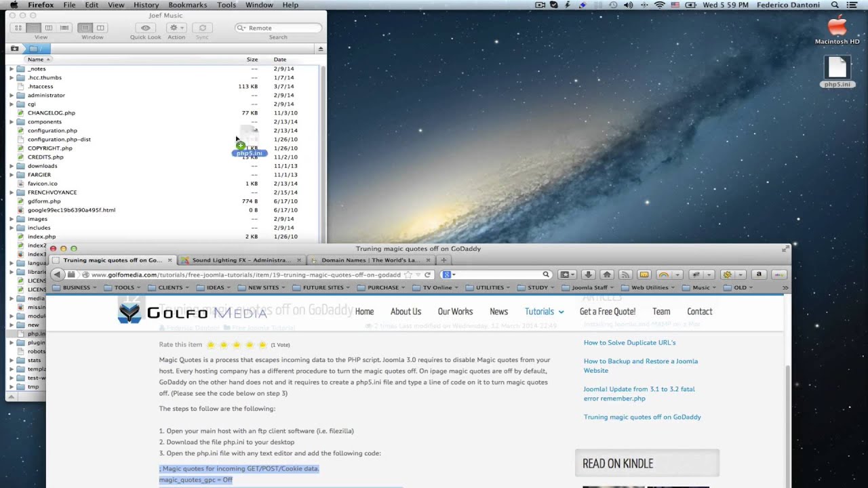
Task: Open Tutorials nav dropdown
Action: coord(544,312)
